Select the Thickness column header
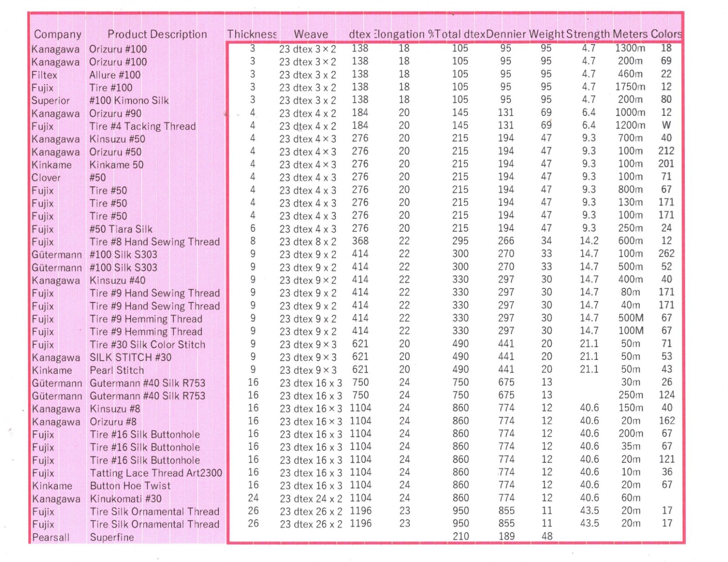Viewport: 728px width, 562px height. coord(252,34)
